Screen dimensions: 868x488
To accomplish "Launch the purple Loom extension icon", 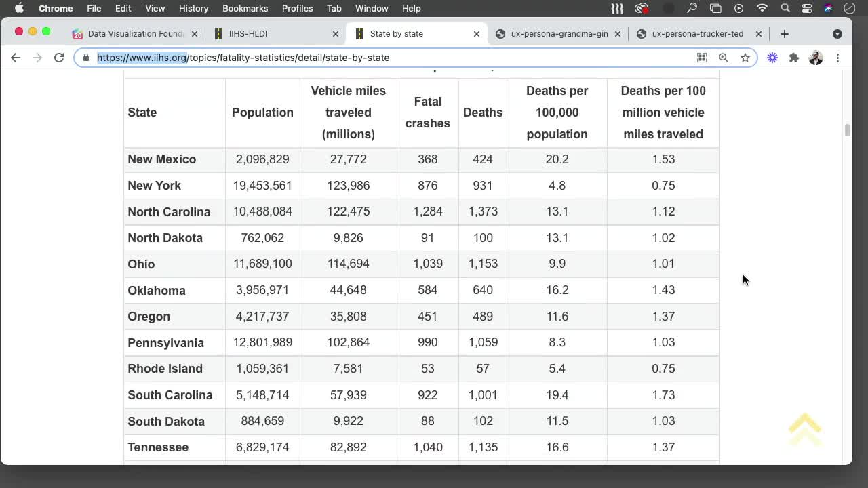I will coord(772,58).
